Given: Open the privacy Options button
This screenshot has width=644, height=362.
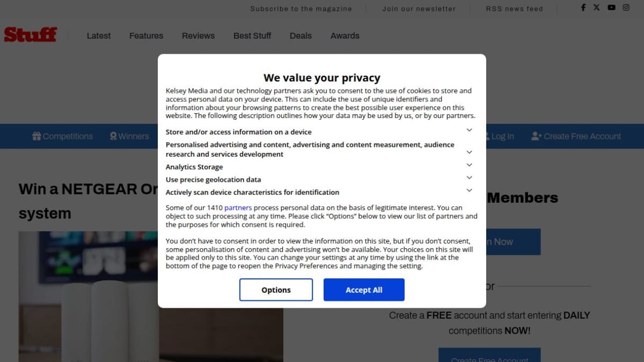Looking at the screenshot, I should [276, 290].
